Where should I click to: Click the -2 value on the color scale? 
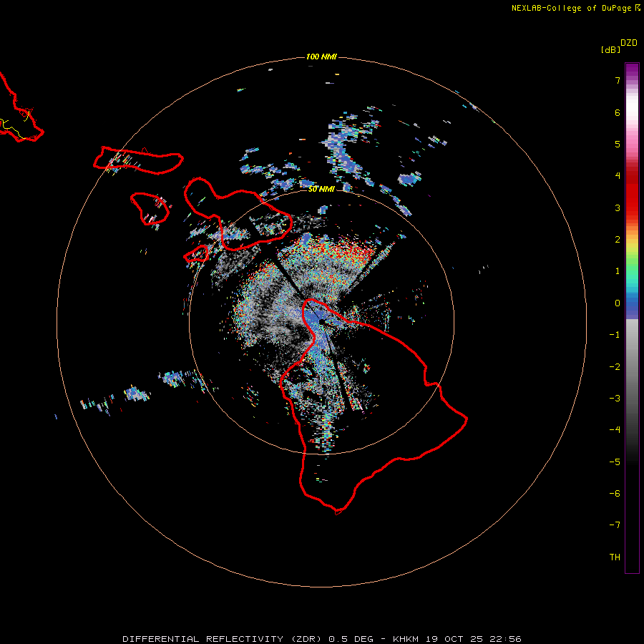[x=615, y=367]
